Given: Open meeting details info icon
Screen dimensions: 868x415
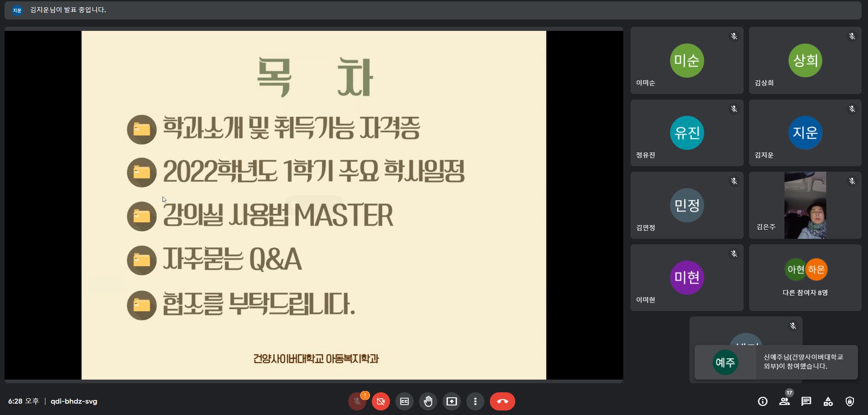Looking at the screenshot, I should (763, 401).
